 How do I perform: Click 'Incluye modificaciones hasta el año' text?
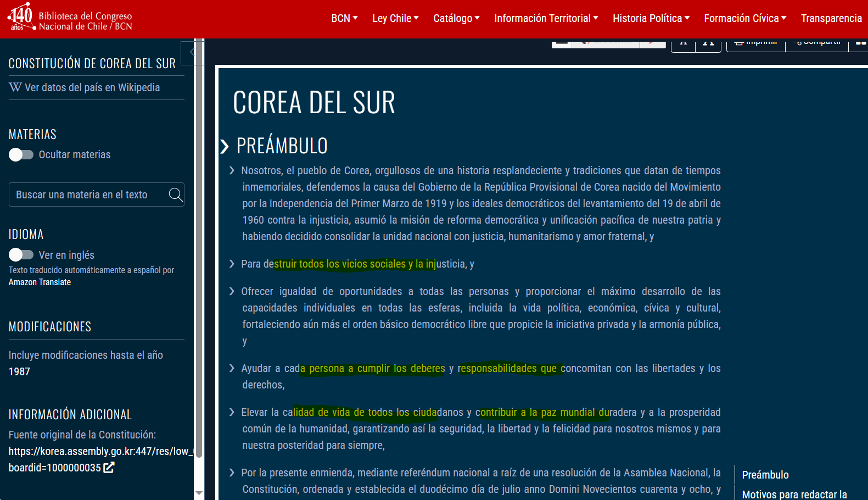click(x=86, y=355)
